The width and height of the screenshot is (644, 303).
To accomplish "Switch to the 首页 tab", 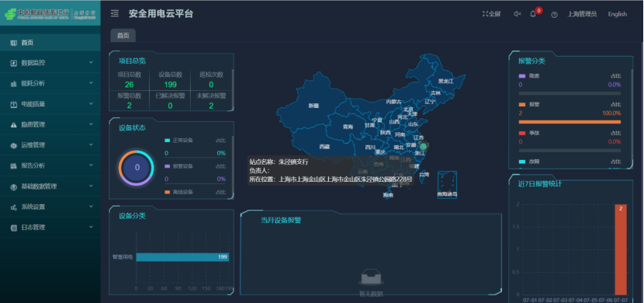I will tap(123, 36).
